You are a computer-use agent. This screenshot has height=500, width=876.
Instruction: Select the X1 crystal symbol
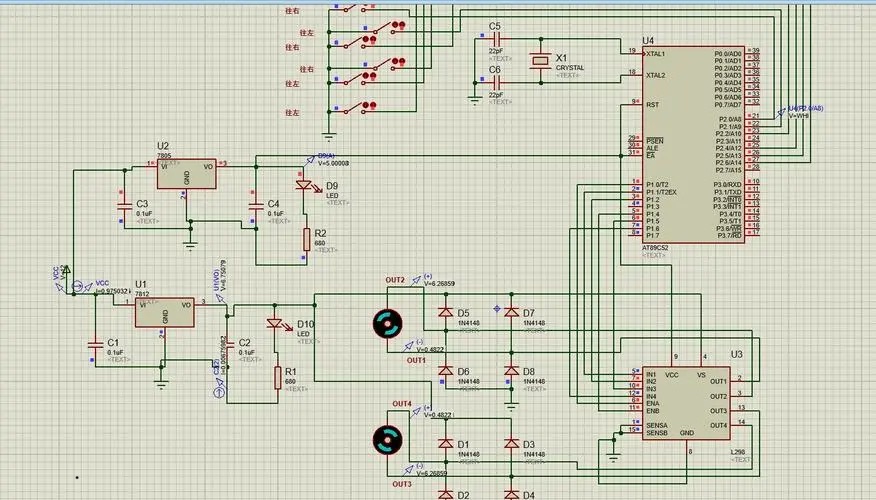point(540,61)
